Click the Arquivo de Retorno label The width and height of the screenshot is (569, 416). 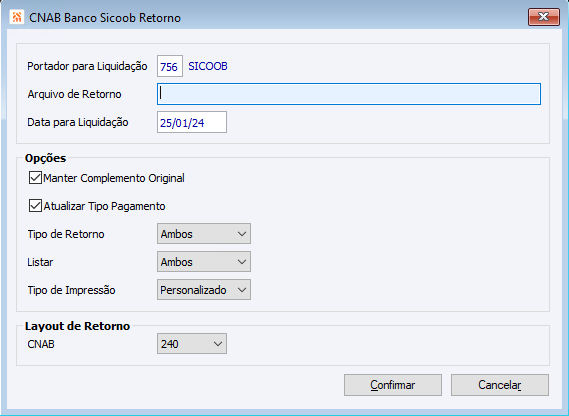pyautogui.click(x=74, y=94)
